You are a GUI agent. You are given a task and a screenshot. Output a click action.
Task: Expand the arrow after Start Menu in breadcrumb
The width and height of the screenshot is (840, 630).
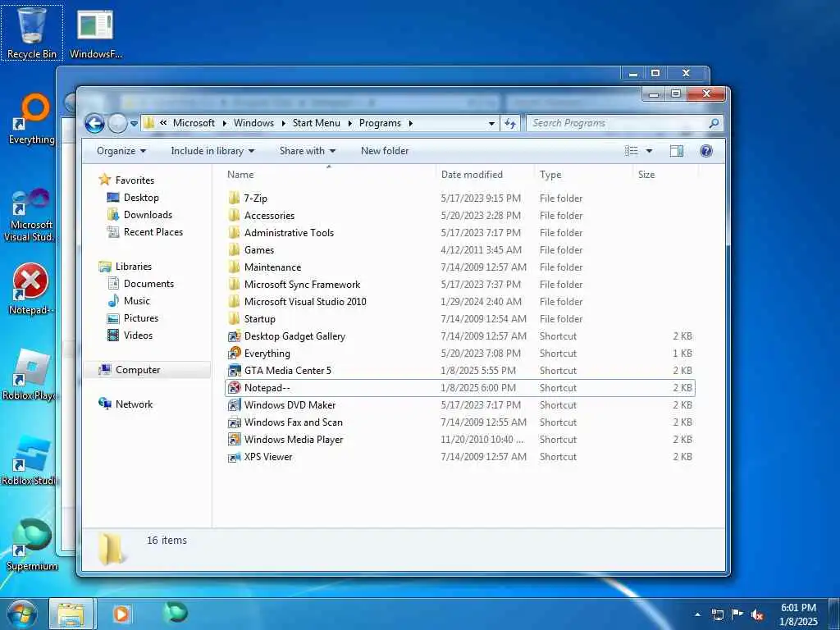[x=349, y=123]
